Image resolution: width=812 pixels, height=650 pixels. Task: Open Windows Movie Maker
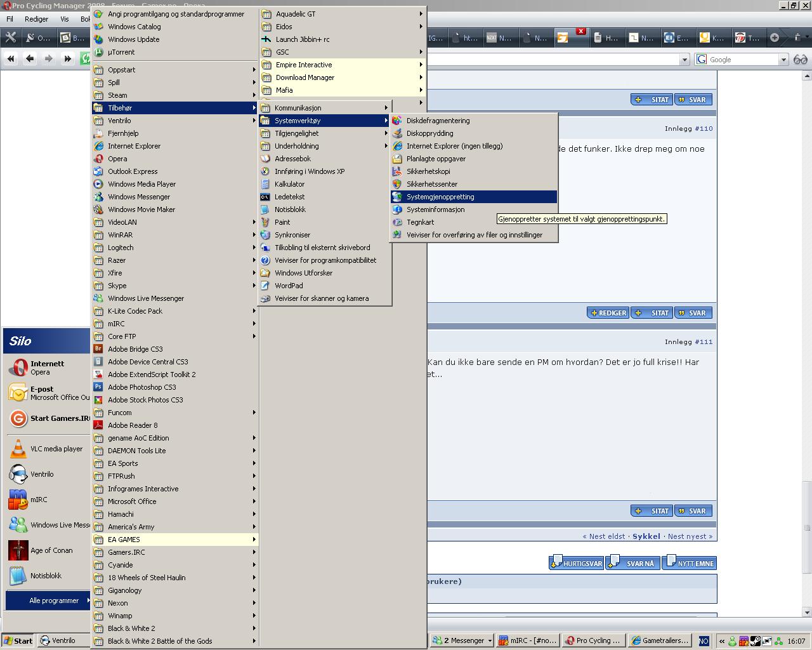pos(174,209)
